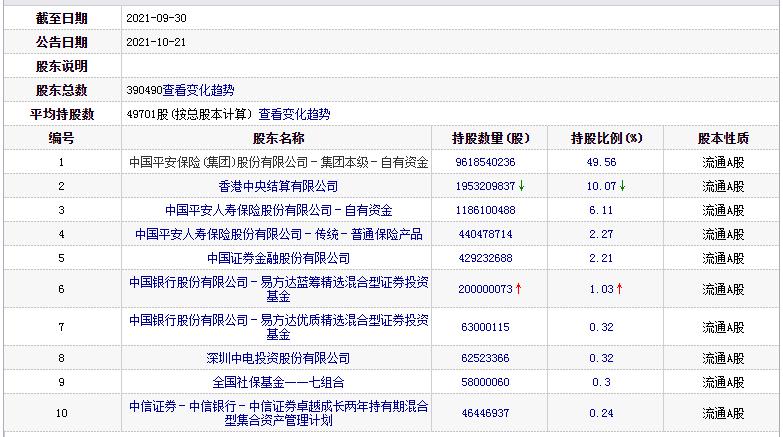Viewport: 783px width, 437px height.
Task: Click 流通A股 in row 5
Action: tap(723, 258)
